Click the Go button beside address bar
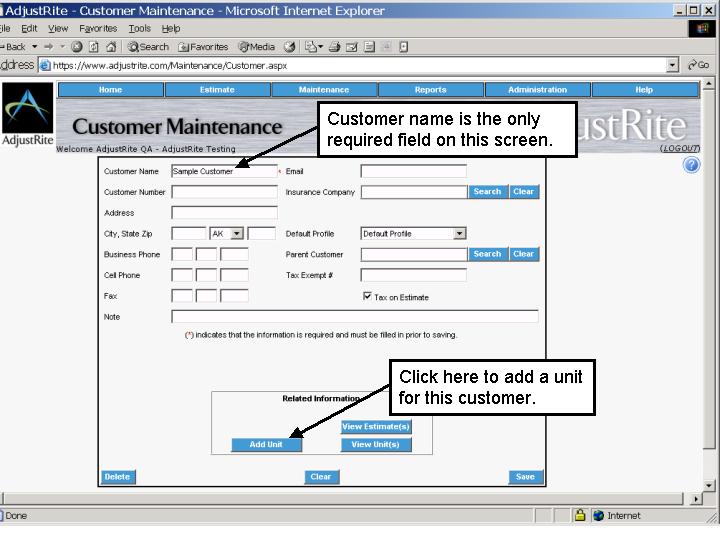Screen dimensions: 720x540 698,65
